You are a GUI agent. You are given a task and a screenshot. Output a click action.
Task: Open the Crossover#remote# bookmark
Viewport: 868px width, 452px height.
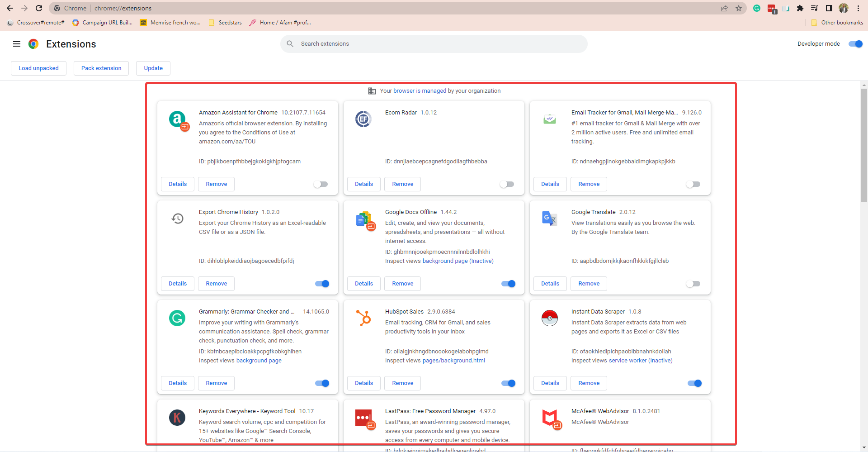tap(36, 23)
